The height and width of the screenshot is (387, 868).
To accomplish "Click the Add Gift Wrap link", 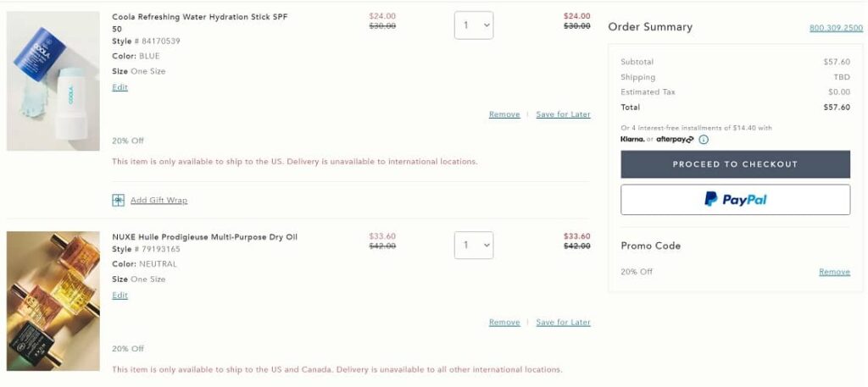I will 159,201.
